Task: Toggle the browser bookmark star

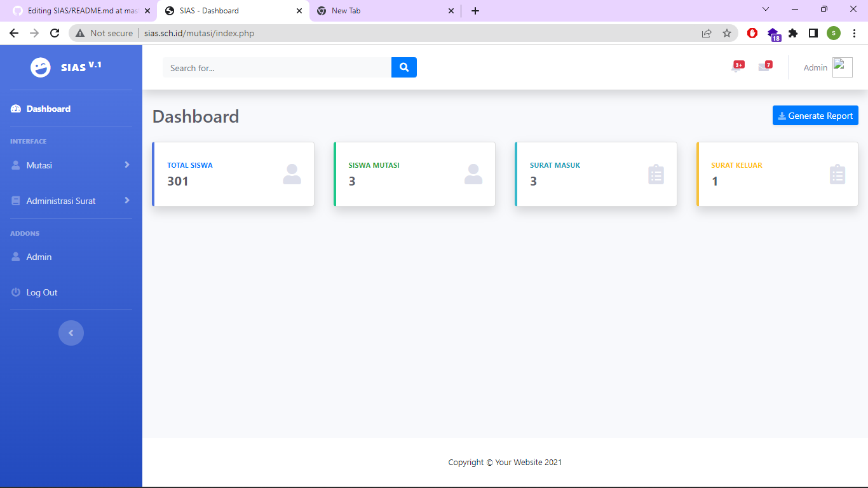Action: click(x=727, y=32)
